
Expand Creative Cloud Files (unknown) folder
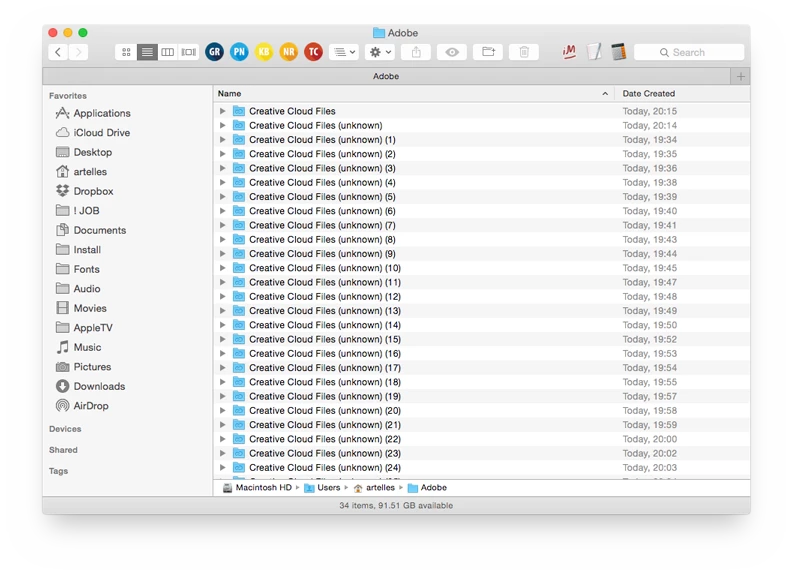(x=222, y=125)
